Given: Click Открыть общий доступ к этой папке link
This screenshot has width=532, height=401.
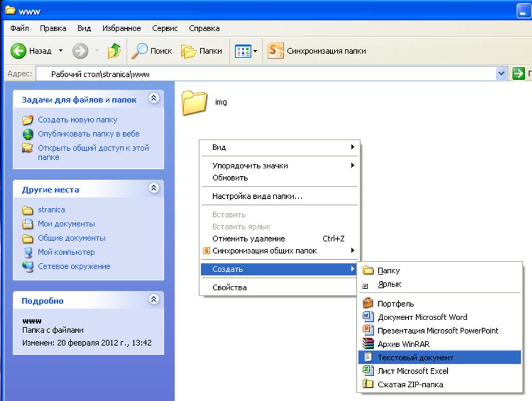Looking at the screenshot, I should pos(93,152).
